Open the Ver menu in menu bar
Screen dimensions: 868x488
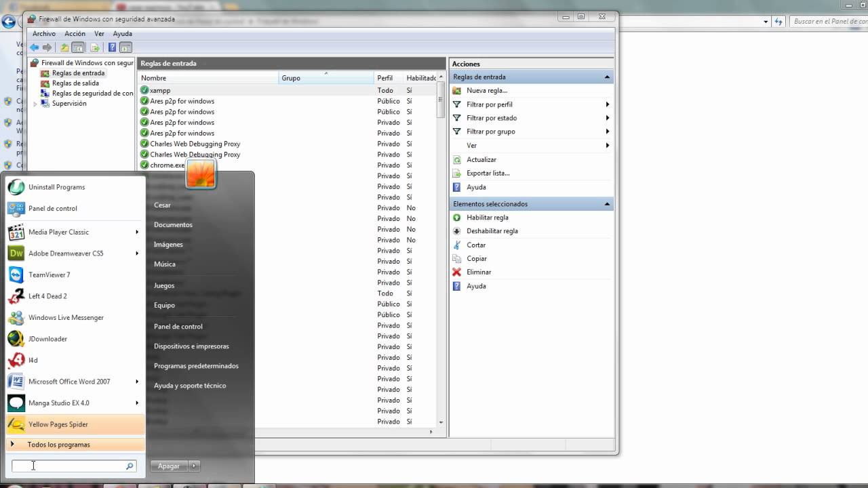(99, 34)
